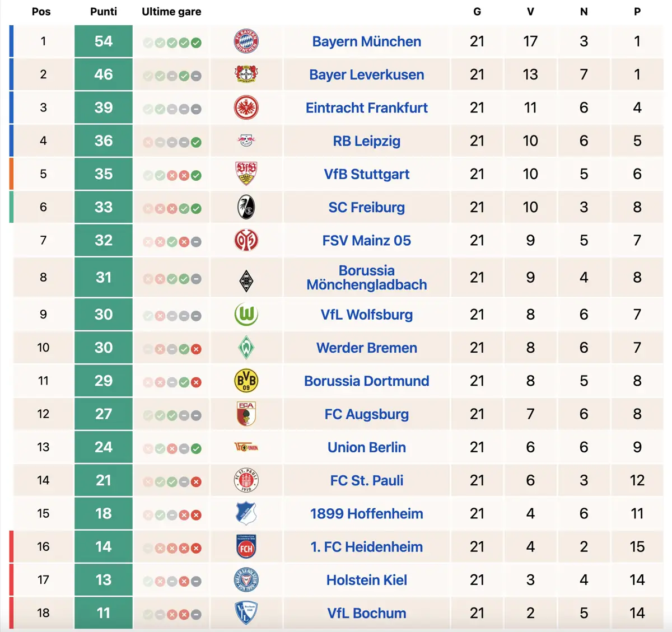Open the Union Berlin logo
This screenshot has width=672, height=632.
[x=246, y=447]
